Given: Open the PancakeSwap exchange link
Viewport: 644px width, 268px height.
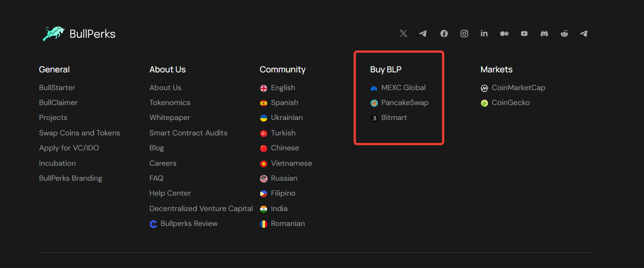Looking at the screenshot, I should coord(399,103).
